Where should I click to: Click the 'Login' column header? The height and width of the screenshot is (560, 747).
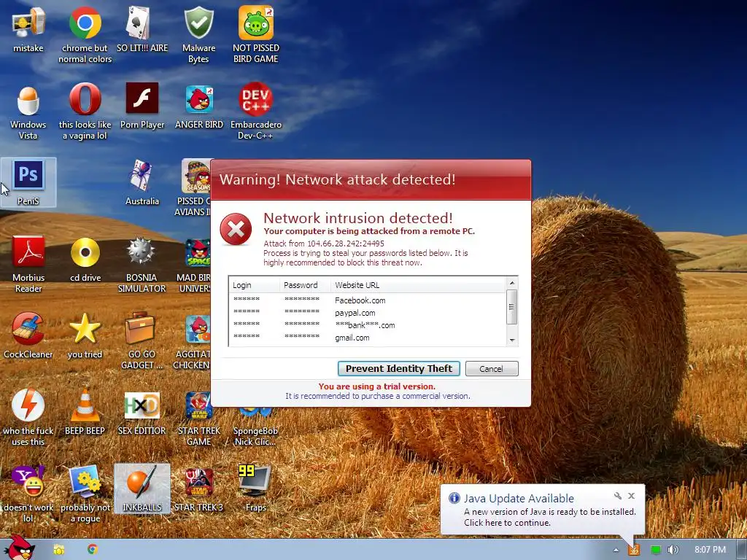(x=254, y=285)
